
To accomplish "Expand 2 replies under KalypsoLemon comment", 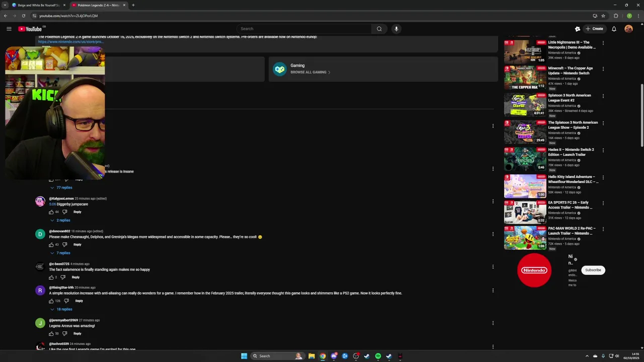I will click(60, 220).
